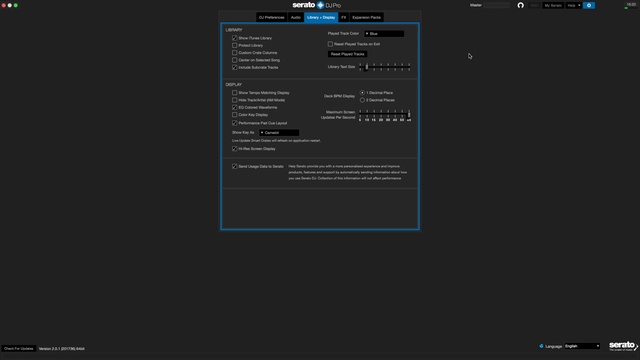Check Center on Selected Song

coord(235,60)
